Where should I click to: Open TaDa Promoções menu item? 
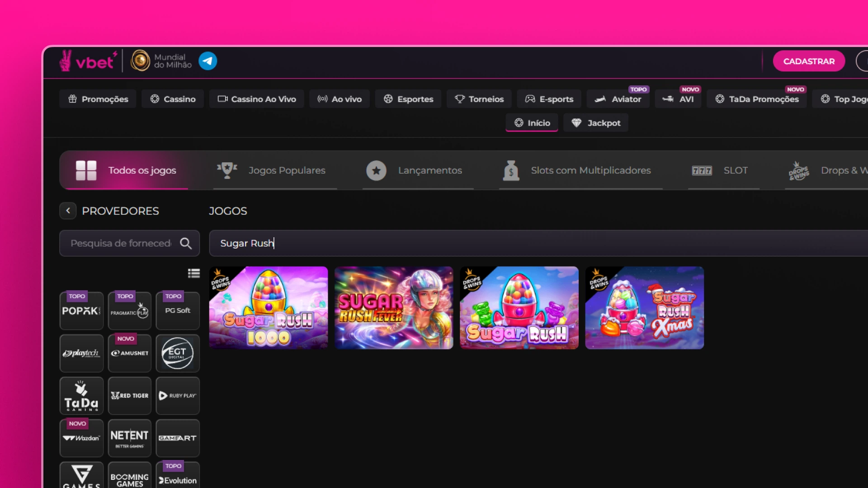coord(757,99)
